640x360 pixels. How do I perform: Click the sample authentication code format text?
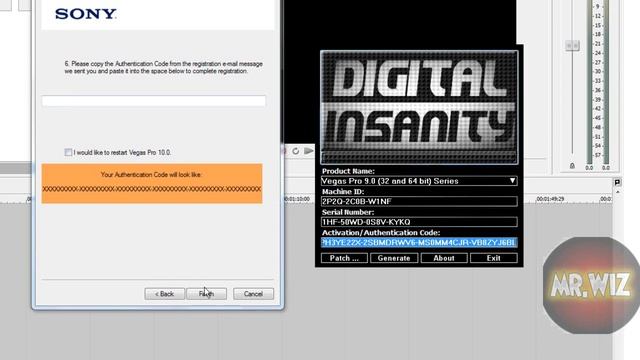pyautogui.click(x=152, y=189)
